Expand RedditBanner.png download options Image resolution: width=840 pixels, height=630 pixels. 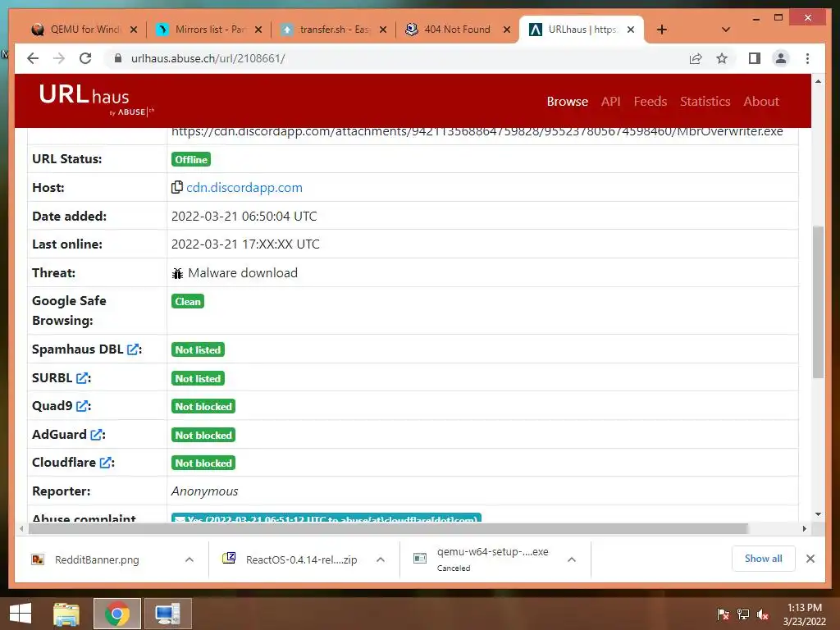click(x=189, y=559)
